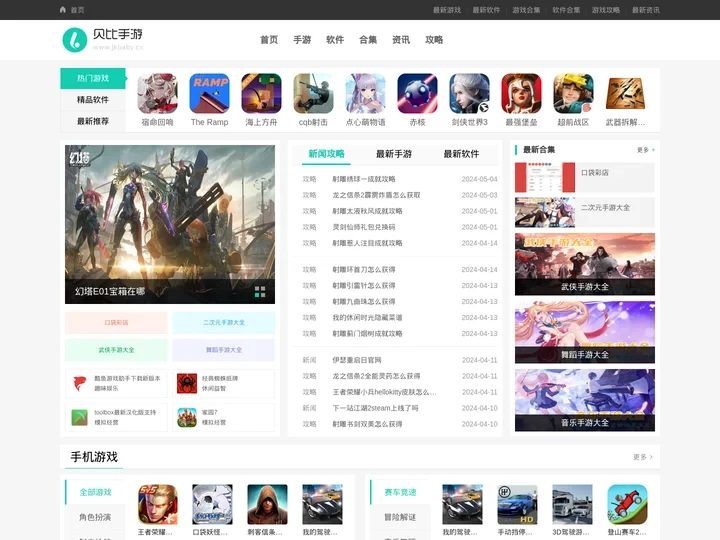Viewport: 720px width, 540px height.
Task: Open 软件 in main navigation
Action: tap(335, 40)
